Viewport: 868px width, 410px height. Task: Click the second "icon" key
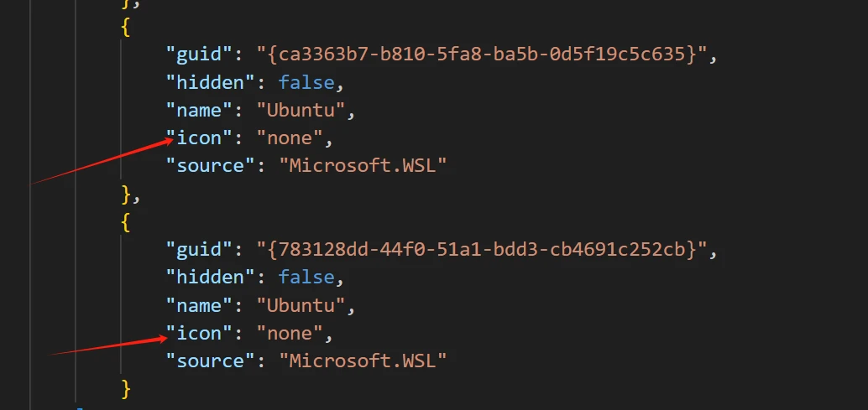pyautogui.click(x=199, y=333)
